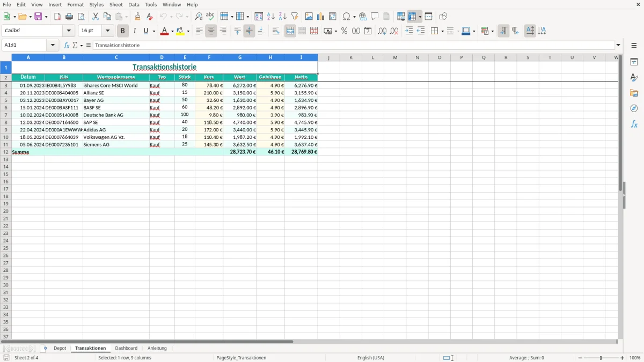Click the PageStyle_Transaktionen status field
This screenshot has width=644, height=362.
241,358
